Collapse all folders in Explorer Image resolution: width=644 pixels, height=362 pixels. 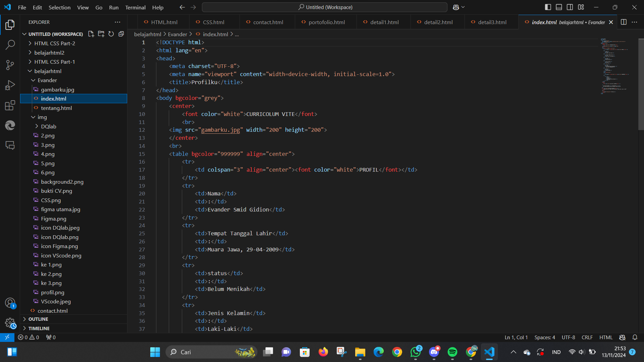(x=121, y=34)
